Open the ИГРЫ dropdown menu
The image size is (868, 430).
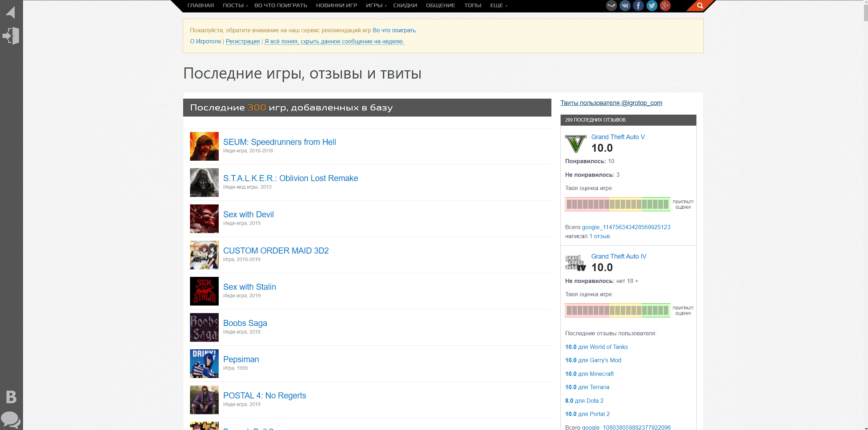coord(376,5)
